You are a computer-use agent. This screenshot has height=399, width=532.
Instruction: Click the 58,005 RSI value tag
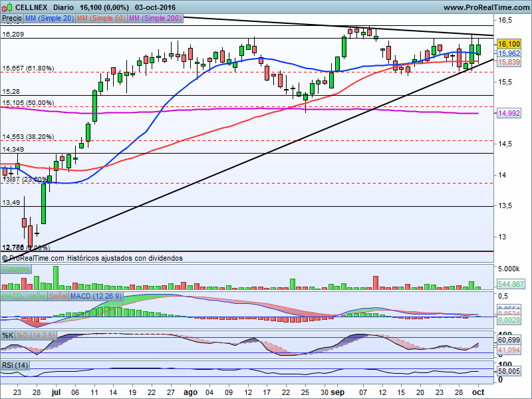(x=509, y=371)
